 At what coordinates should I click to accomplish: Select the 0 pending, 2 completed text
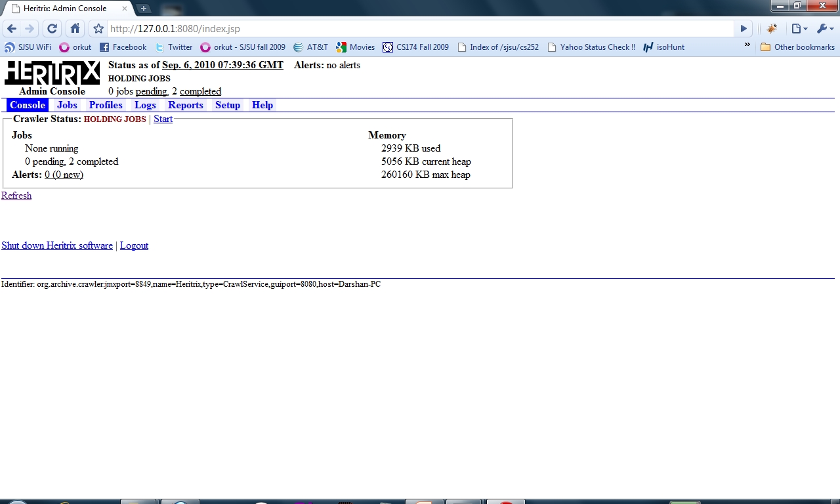(x=72, y=161)
